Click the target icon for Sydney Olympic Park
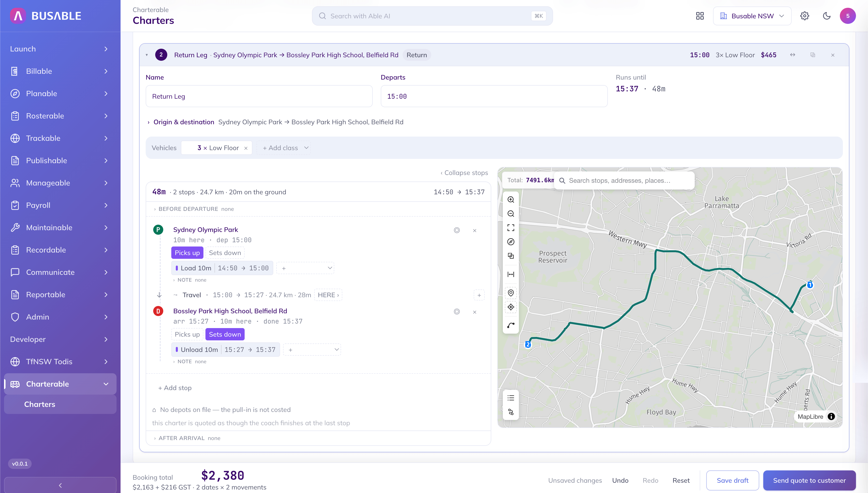The width and height of the screenshot is (868, 493). (x=457, y=230)
